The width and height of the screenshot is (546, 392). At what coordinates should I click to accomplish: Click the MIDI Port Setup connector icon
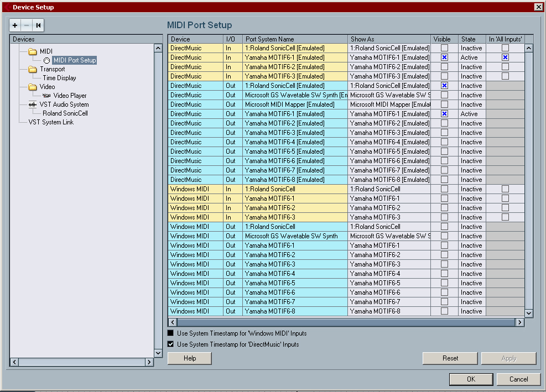46,60
